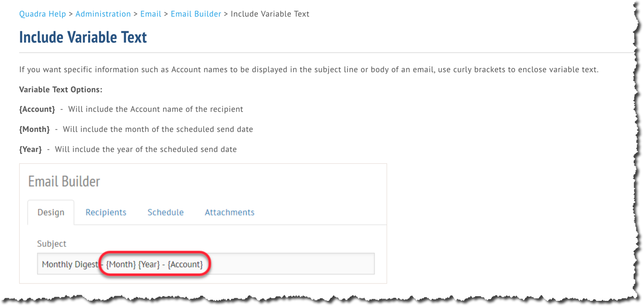Select the {Year} variable option description
Image resolution: width=644 pixels, height=306 pixels.
pyautogui.click(x=129, y=149)
